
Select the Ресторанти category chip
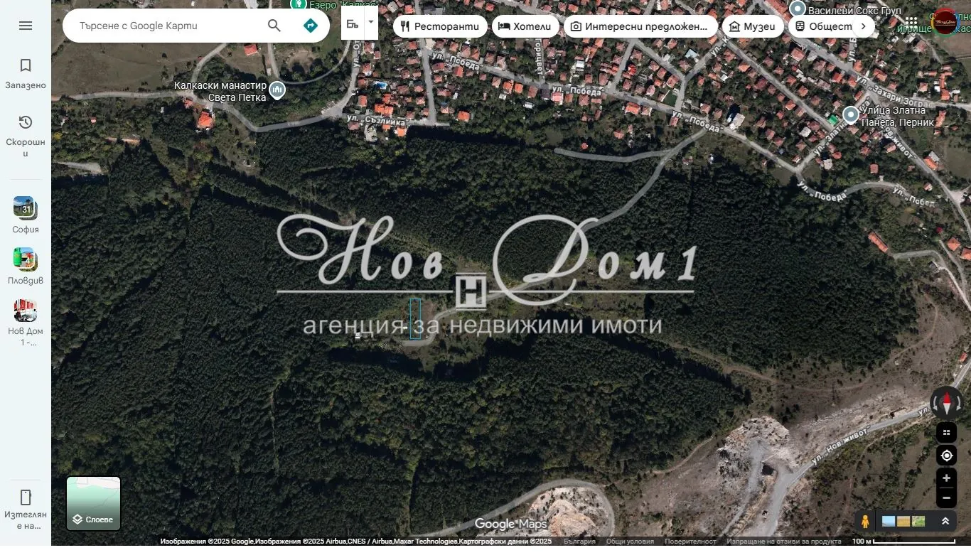point(440,26)
